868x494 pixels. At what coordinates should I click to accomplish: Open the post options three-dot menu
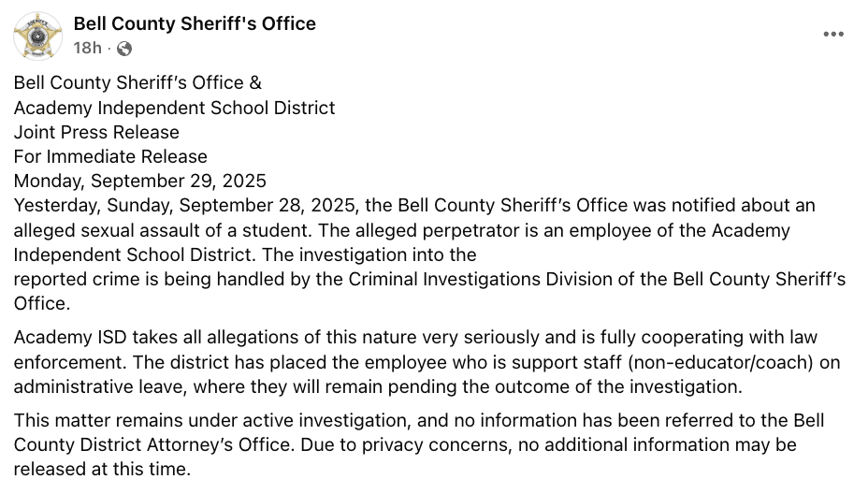(833, 35)
